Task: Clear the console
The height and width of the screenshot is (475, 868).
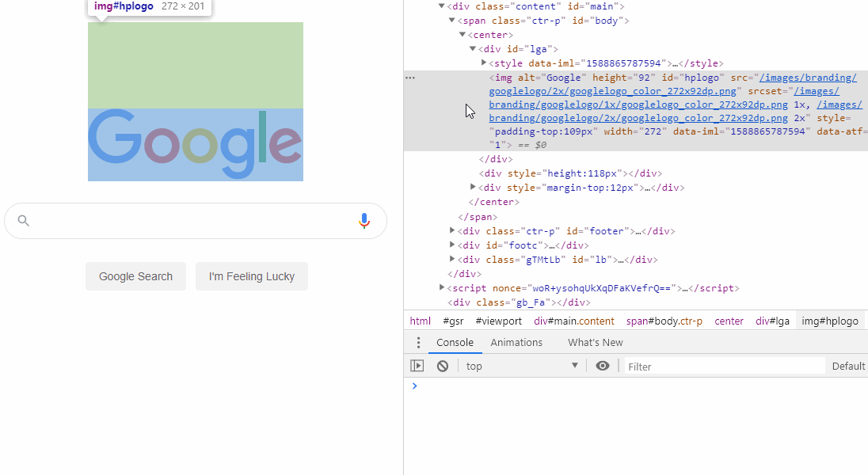Action: point(442,366)
